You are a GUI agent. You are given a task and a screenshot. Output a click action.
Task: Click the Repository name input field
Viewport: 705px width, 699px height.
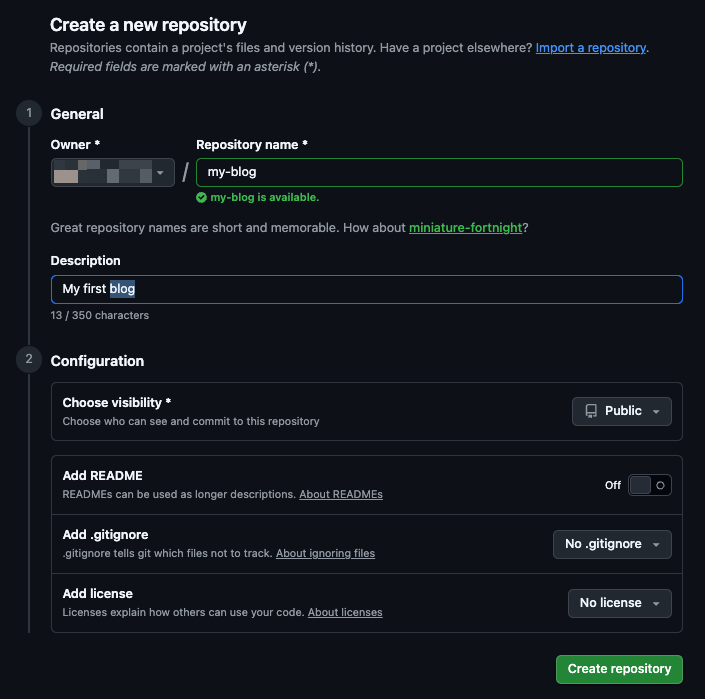(x=439, y=172)
